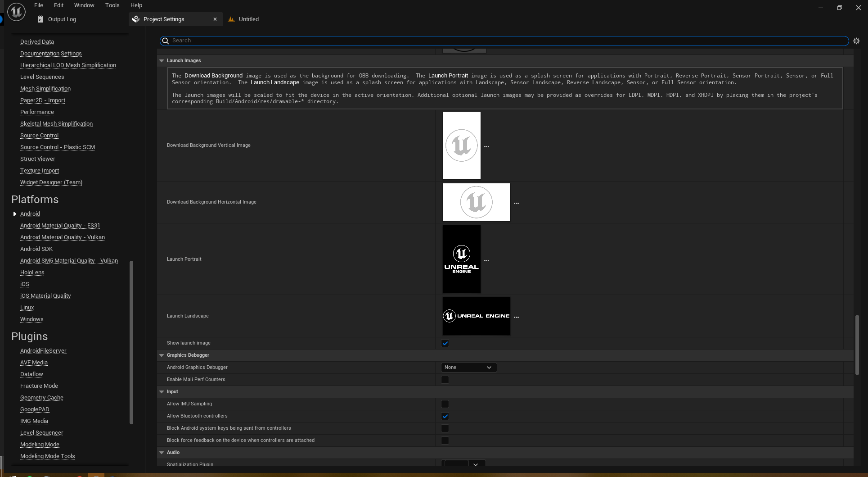Viewport: 868px width, 477px height.
Task: Open AndroidFileServer plugin settings
Action: click(x=43, y=351)
